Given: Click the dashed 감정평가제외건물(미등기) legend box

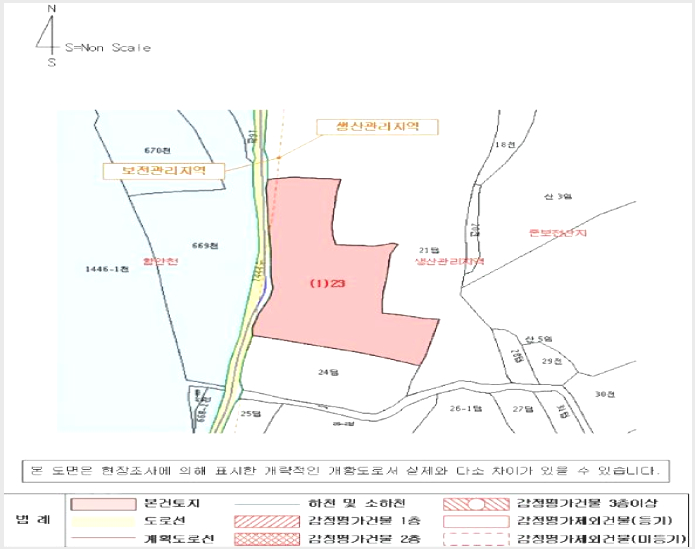Looking at the screenshot, I should click(476, 539).
